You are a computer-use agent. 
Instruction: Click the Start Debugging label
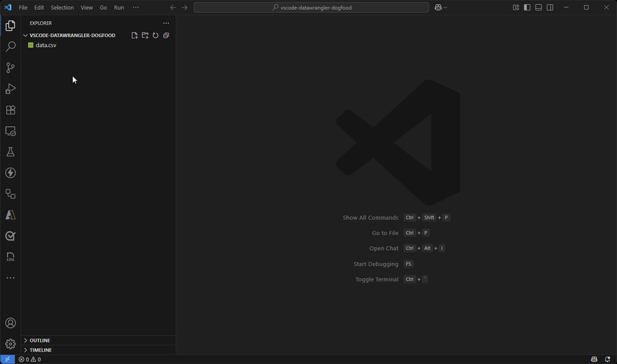pyautogui.click(x=376, y=264)
